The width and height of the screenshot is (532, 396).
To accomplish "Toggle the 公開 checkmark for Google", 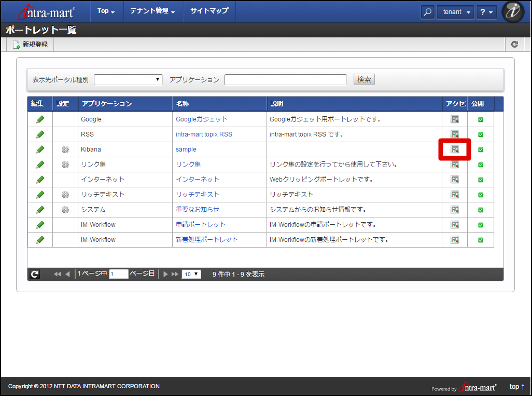I will 480,119.
